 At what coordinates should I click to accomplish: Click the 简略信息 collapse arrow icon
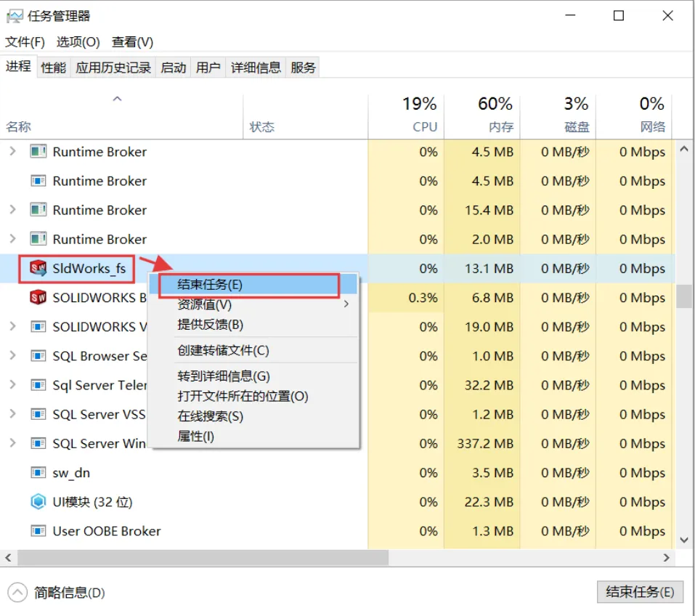17,593
